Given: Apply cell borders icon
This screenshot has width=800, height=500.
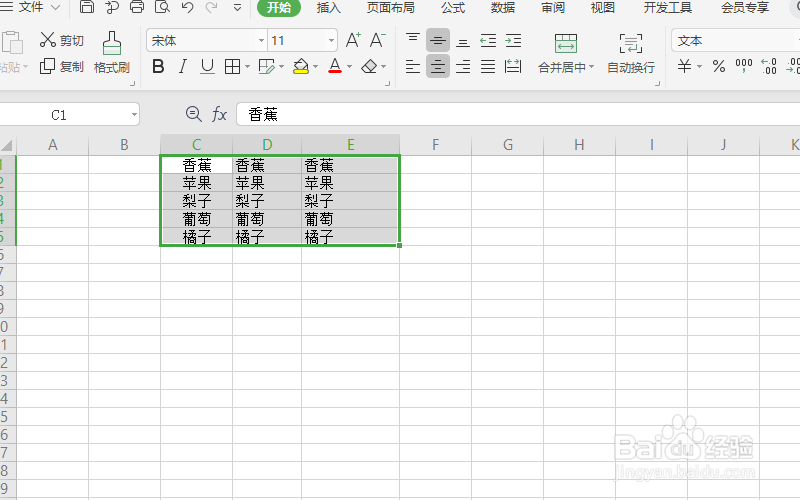Looking at the screenshot, I should [x=233, y=66].
